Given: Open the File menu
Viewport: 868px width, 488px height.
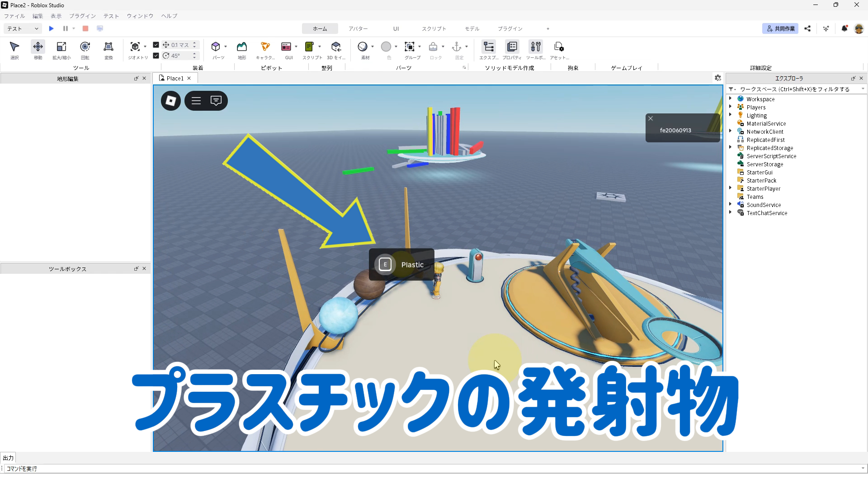Looking at the screenshot, I should 14,16.
